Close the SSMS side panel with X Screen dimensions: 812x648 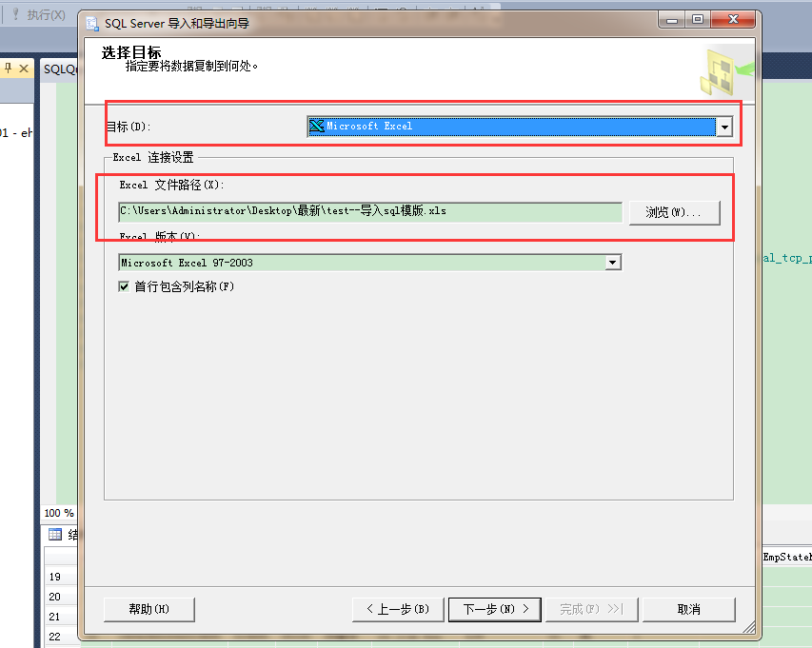click(24, 69)
